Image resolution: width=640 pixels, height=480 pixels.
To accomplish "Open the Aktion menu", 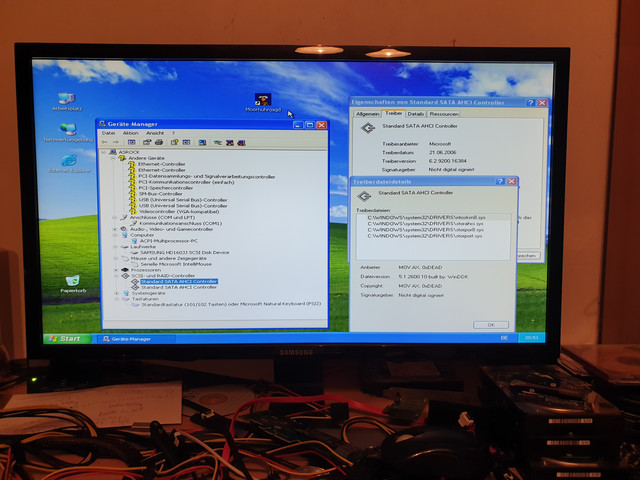I will tap(131, 133).
